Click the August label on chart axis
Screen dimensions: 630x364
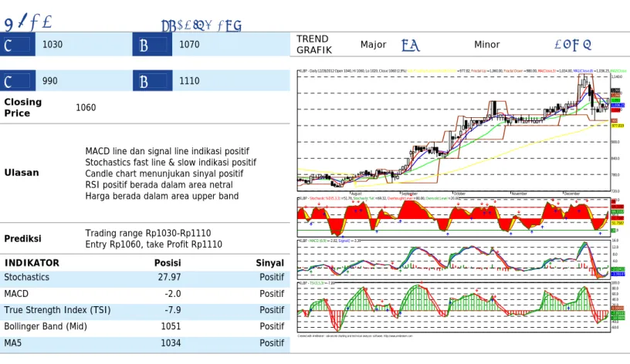pos(357,194)
